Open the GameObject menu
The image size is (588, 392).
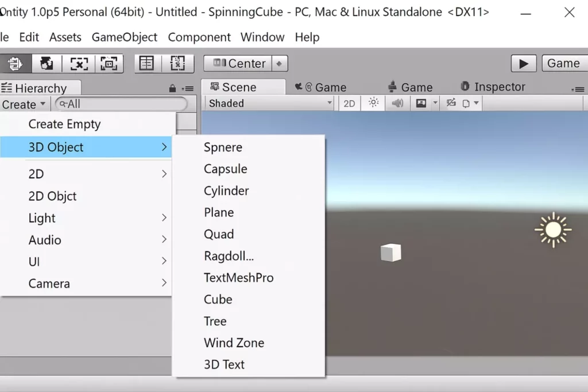125,37
